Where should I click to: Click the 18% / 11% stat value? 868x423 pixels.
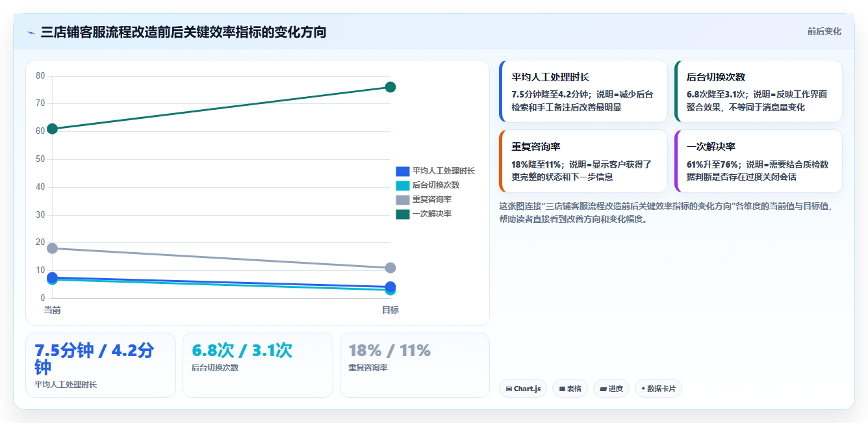[x=389, y=351]
